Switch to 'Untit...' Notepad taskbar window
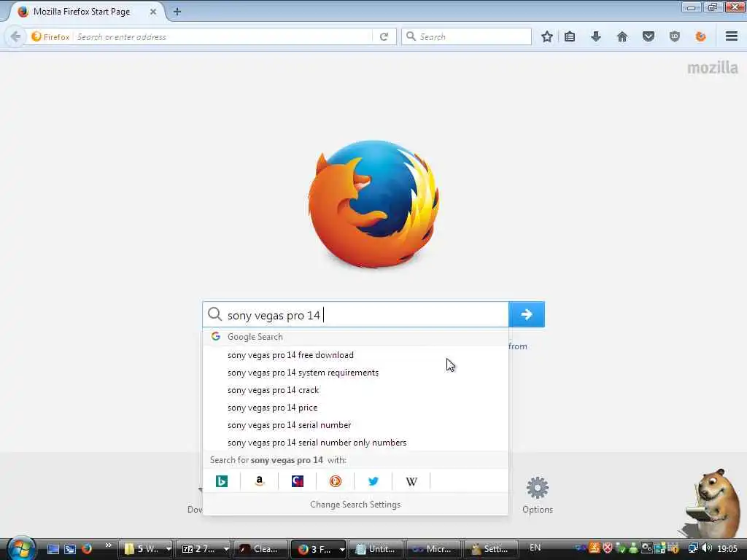 point(376,549)
